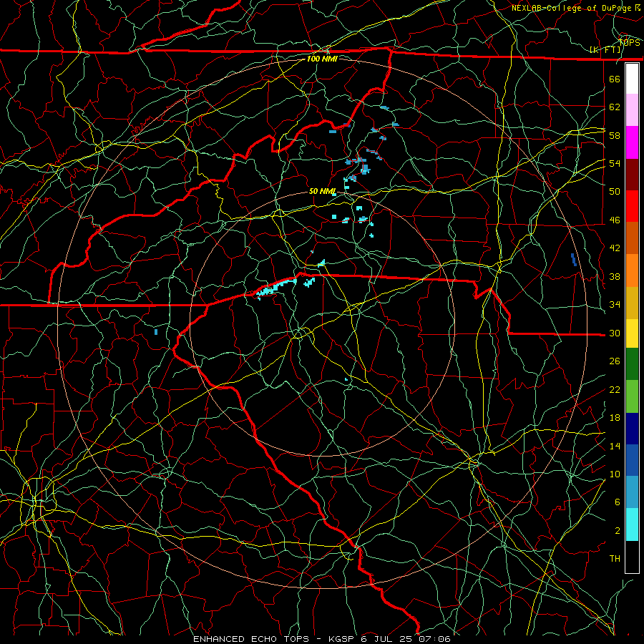Select the "46" legend label
The image size is (644, 644).
[615, 220]
